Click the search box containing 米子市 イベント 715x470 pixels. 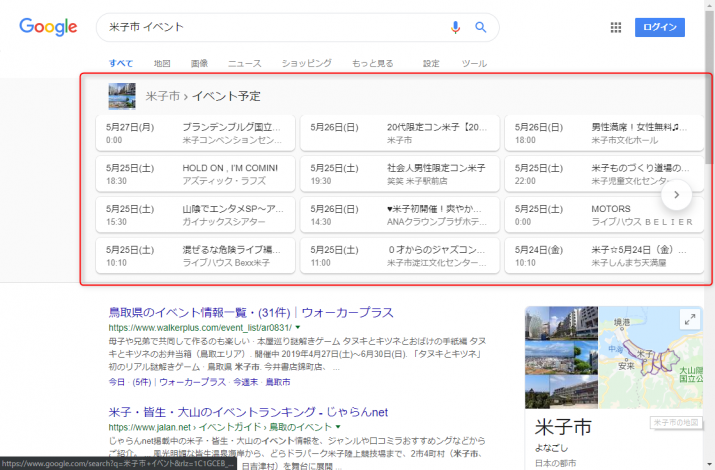click(270, 27)
